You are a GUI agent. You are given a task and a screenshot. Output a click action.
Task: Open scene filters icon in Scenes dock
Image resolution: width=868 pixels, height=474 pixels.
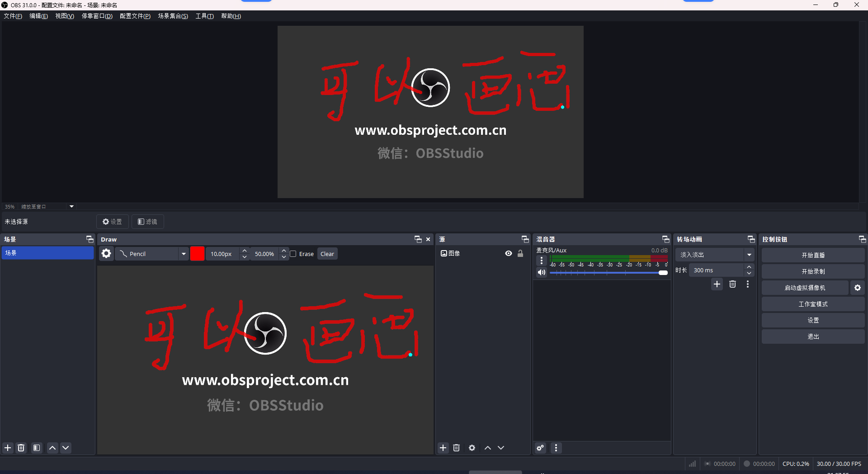pyautogui.click(x=37, y=448)
